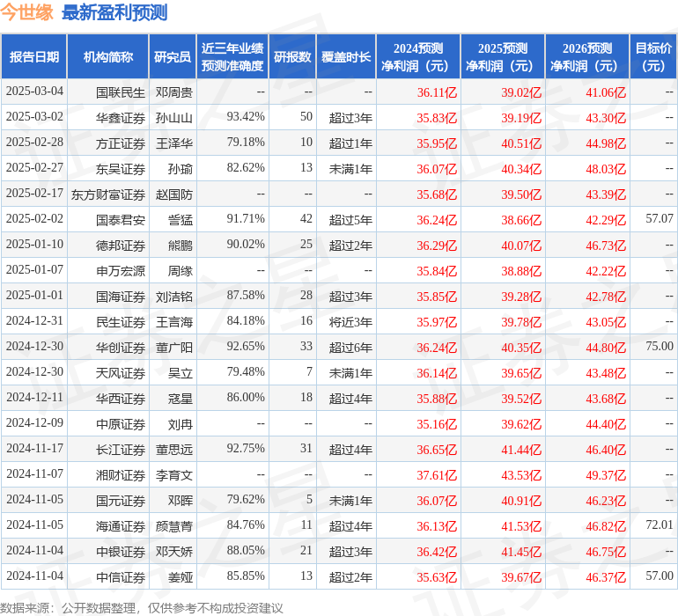678x616 pixels.
Task: Click institution 华创证券
Action: 121,348
